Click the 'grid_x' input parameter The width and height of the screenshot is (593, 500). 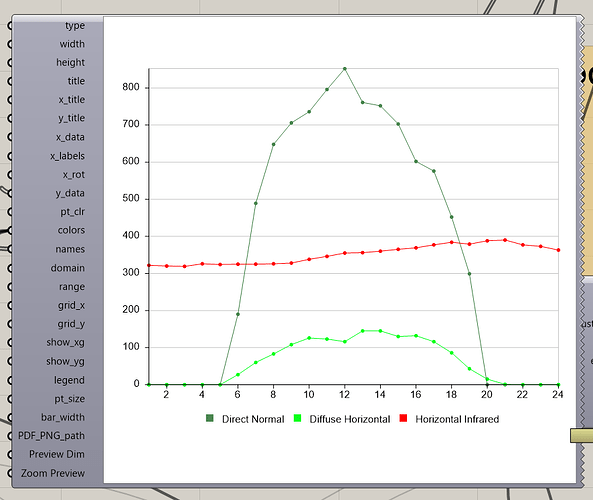[x=71, y=305]
